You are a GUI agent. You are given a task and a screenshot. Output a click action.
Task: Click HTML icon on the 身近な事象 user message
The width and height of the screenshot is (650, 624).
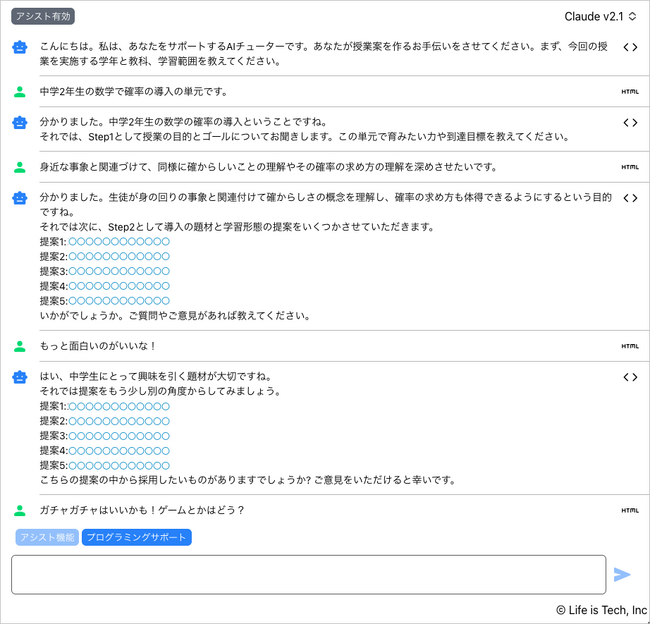click(630, 167)
